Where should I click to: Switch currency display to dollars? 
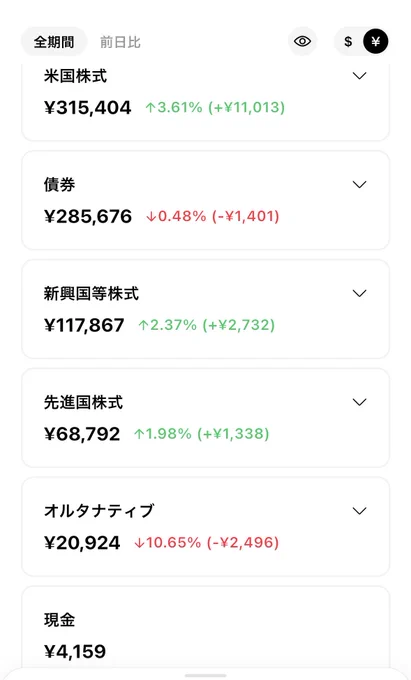point(348,42)
